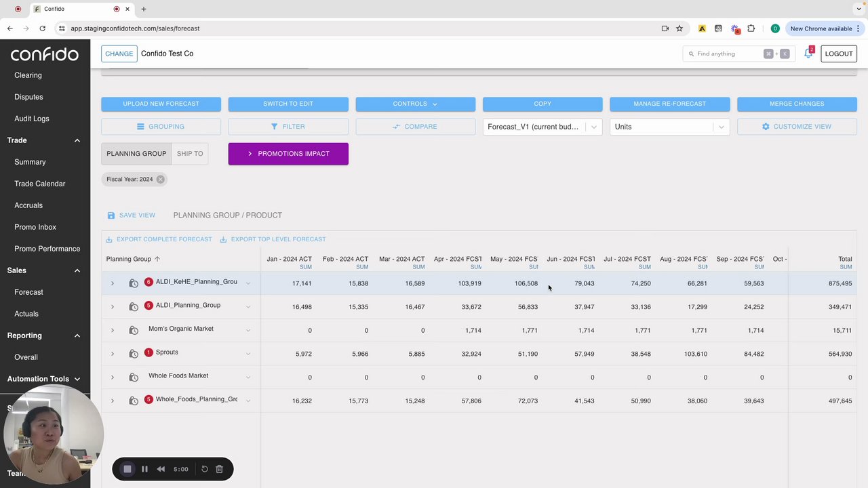
Task: Switch to the Planning Group toggle
Action: coord(136,154)
